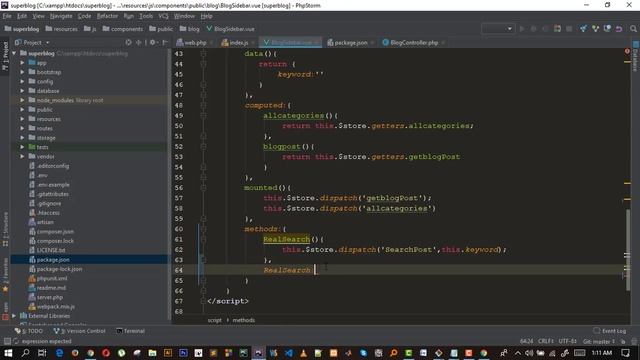This screenshot has width=640, height=360.
Task: Open the Terminal tool window
Action: click(131, 331)
